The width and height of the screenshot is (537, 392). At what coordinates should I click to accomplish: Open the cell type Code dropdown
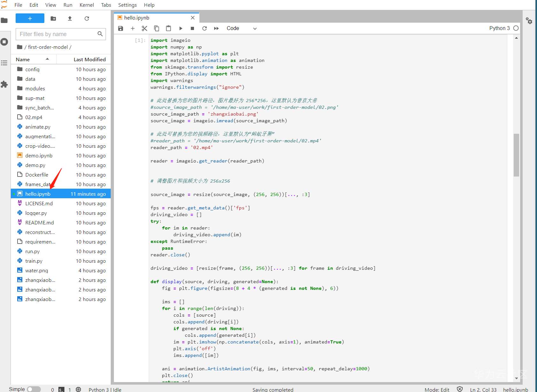click(242, 28)
